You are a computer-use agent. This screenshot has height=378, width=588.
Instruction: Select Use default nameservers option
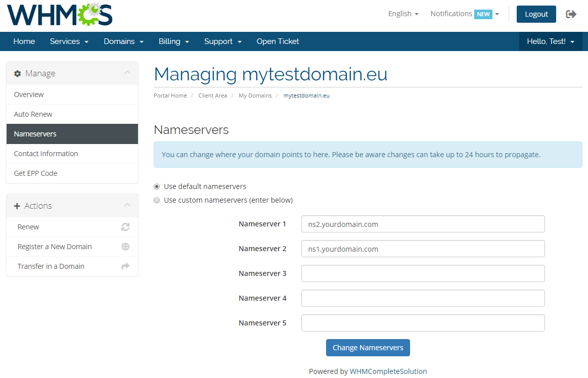tap(157, 186)
